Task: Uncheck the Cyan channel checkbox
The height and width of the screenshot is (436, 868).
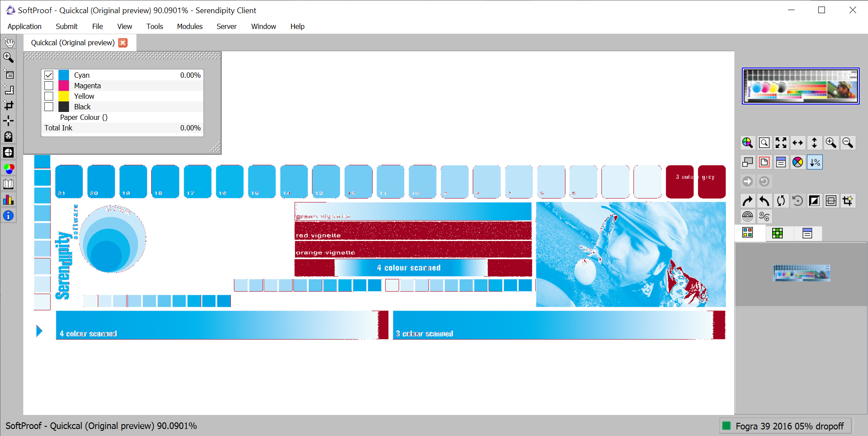Action: 49,75
